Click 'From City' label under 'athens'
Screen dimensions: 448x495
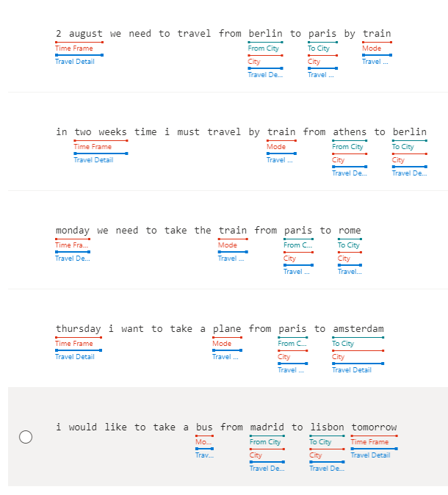point(347,147)
